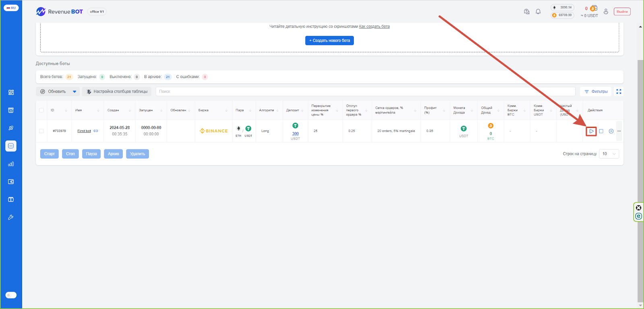Viewport: 644px width, 309px height.
Task: Open the Как создать бота link
Action: (x=374, y=27)
